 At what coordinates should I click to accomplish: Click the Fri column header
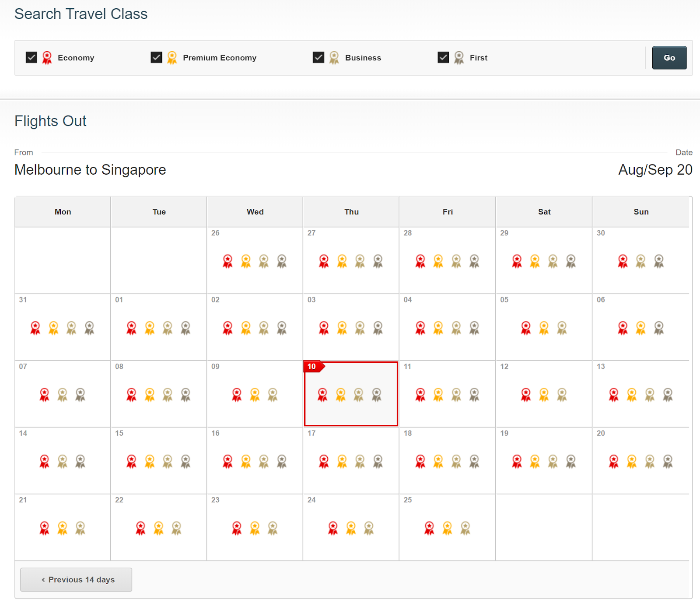[x=448, y=212]
